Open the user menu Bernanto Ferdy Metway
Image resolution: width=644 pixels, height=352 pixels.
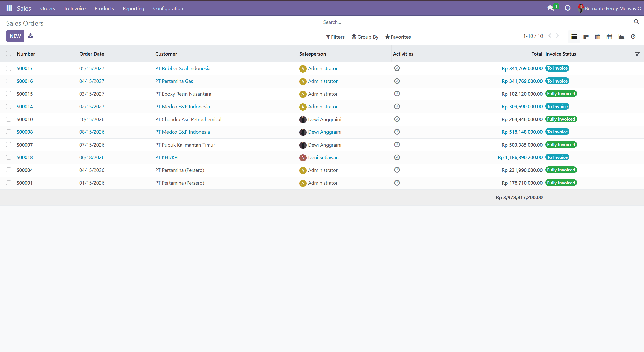click(609, 8)
